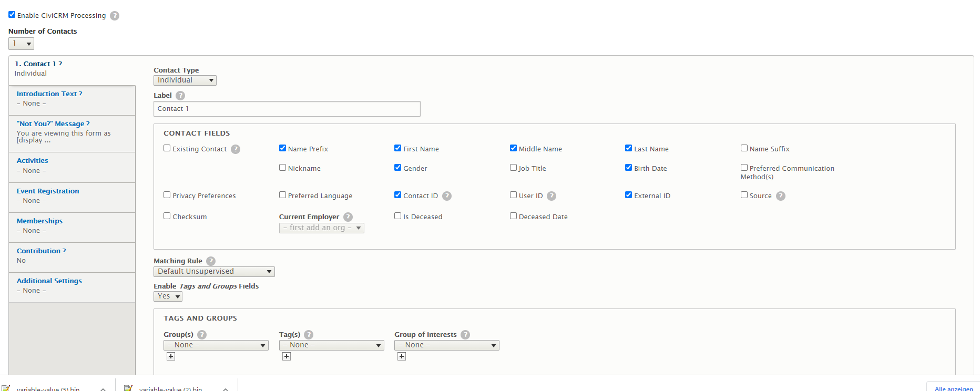Enable the Nickname checkbox
The height and width of the screenshot is (391, 980).
pos(283,168)
